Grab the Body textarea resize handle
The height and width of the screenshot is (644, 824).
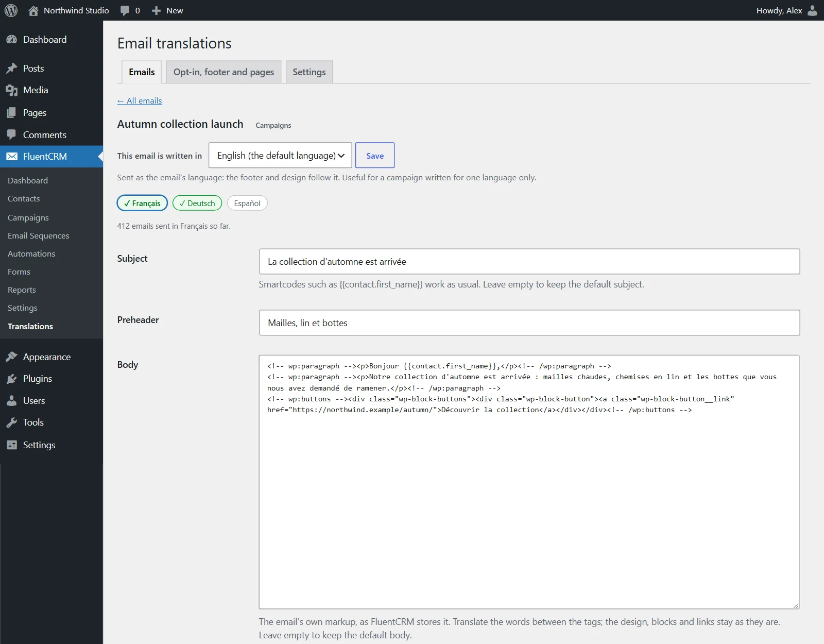pos(796,605)
